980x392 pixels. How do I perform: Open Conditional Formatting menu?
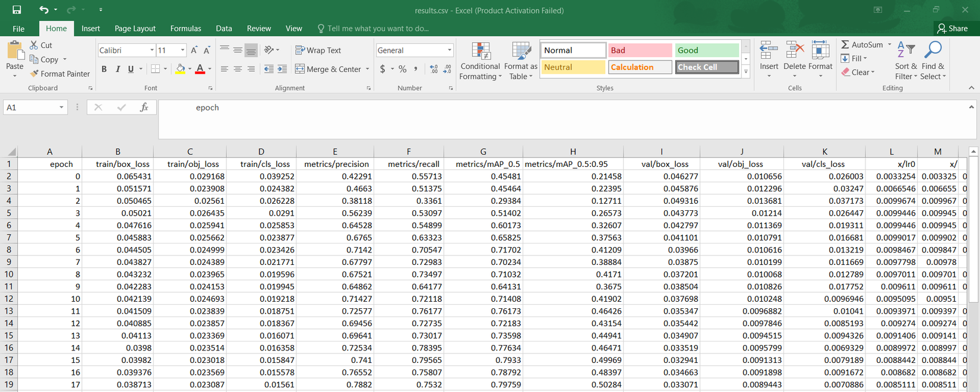(480, 61)
